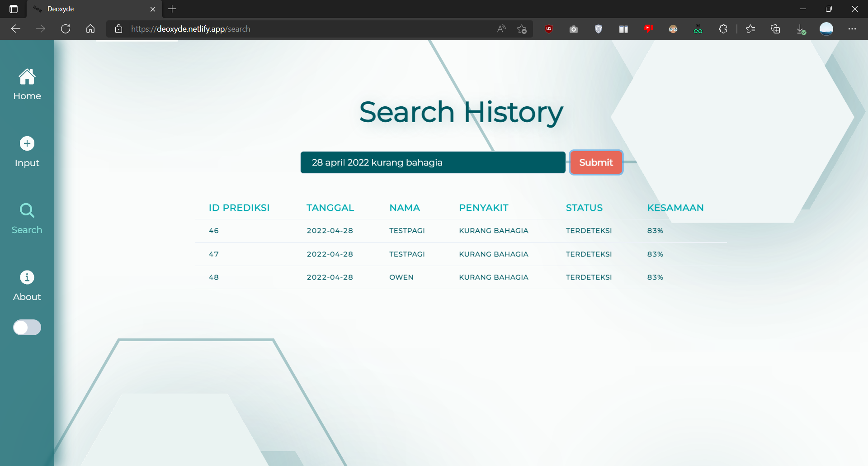Go back to the previous page
The height and width of the screenshot is (466, 868).
[x=16, y=29]
